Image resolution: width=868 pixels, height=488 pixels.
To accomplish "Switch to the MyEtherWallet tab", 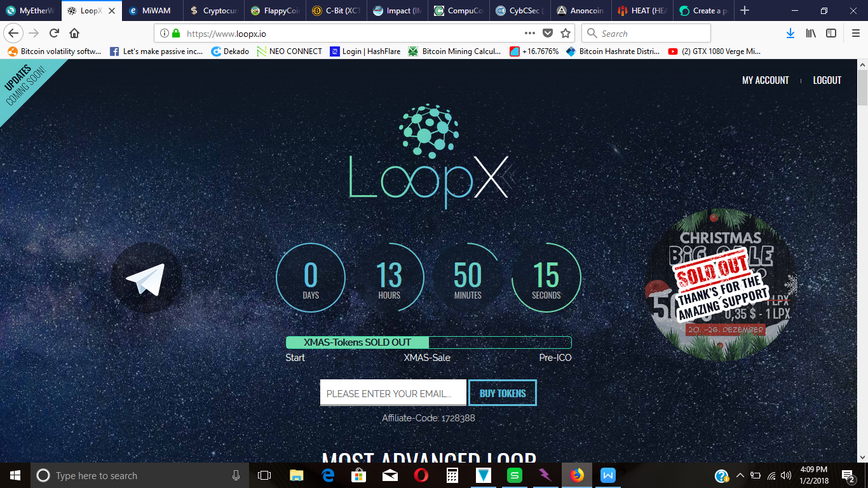I will coord(31,11).
